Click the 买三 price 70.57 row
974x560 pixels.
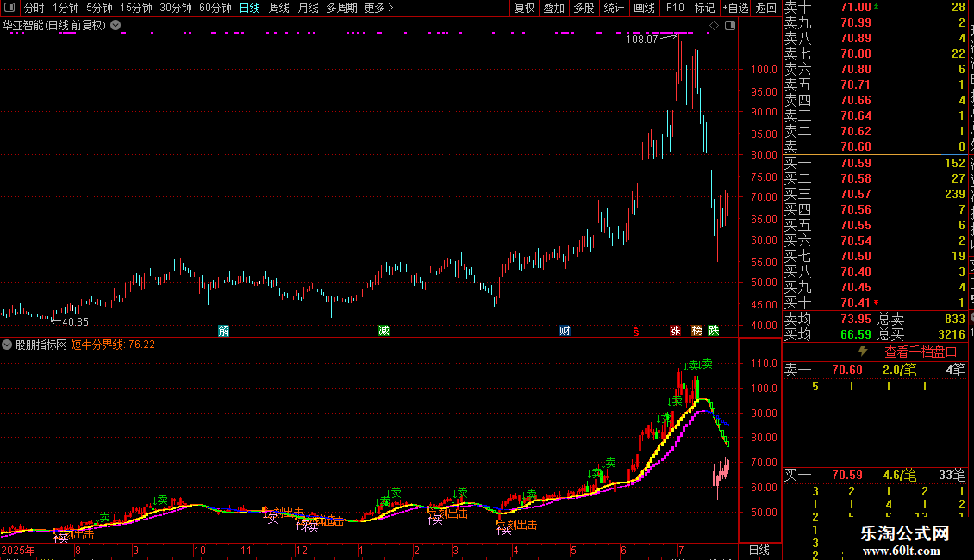875,194
